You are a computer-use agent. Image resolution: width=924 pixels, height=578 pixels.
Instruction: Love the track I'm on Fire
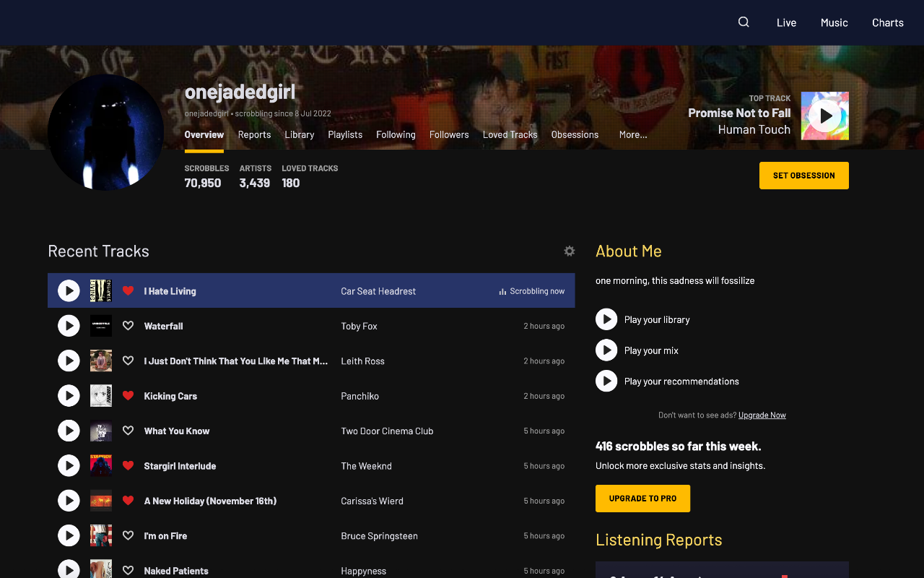pyautogui.click(x=128, y=535)
